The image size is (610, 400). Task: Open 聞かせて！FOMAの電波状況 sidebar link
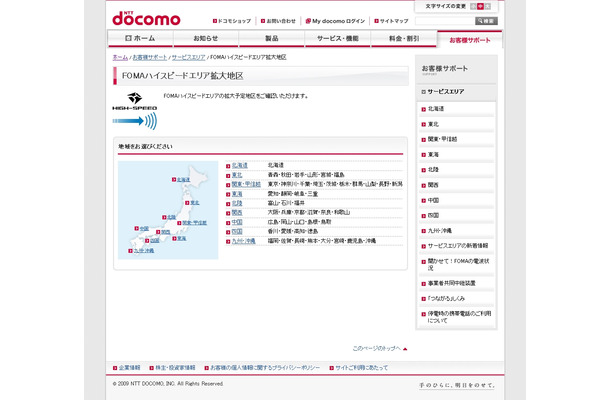pyautogui.click(x=458, y=265)
